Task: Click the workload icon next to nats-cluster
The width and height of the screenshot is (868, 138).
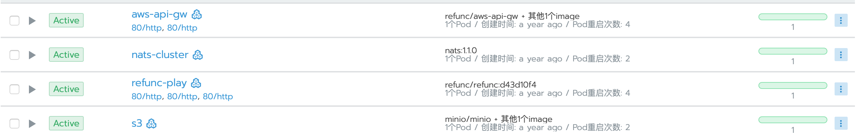Action: click(x=198, y=55)
